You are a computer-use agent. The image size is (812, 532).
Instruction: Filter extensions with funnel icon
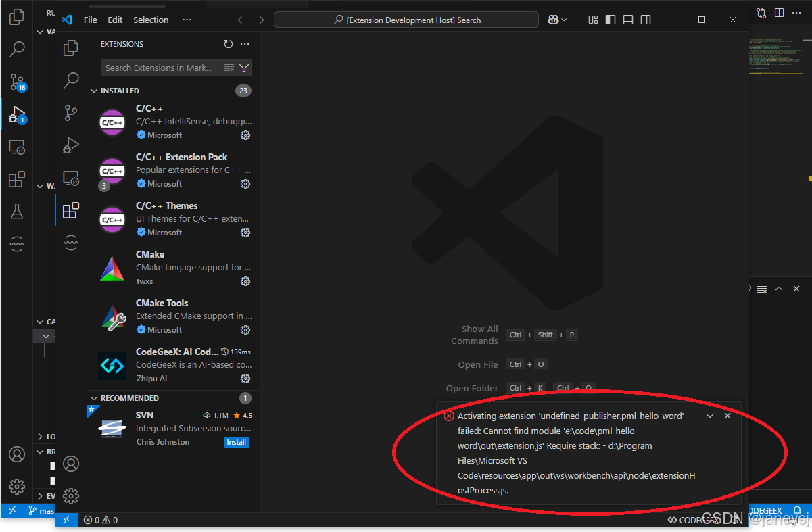[x=244, y=68]
